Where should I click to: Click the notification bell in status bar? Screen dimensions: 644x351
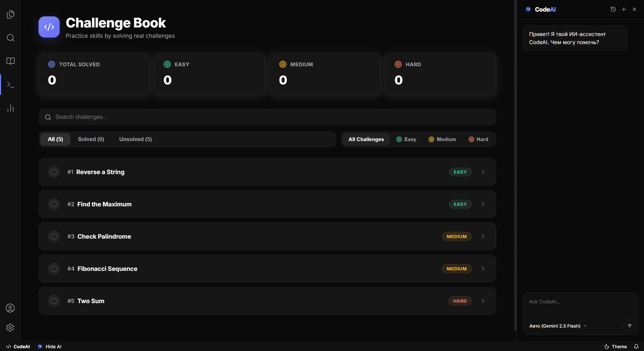point(636,346)
